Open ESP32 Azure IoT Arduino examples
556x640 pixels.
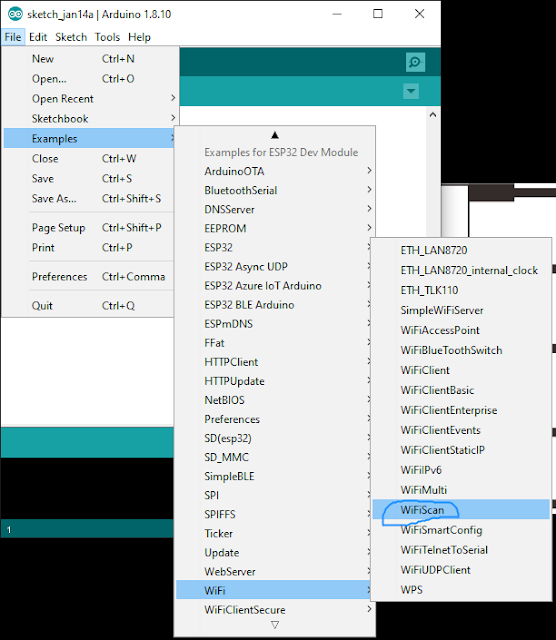tap(274, 286)
